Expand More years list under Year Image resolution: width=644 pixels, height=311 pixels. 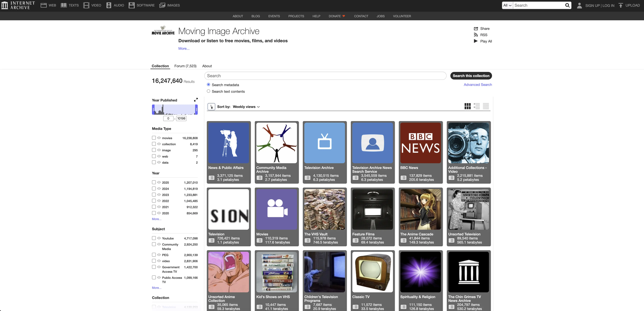[157, 219]
